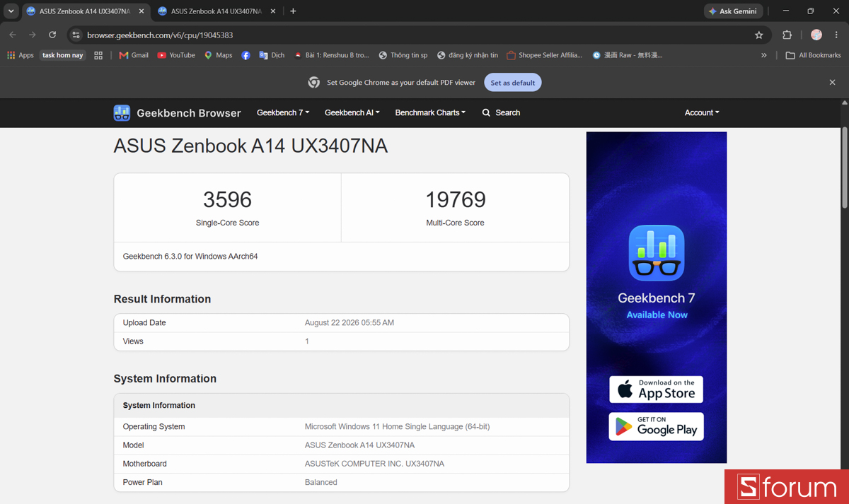This screenshot has width=849, height=504.
Task: Open the Dịch translate bookmark
Action: coord(272,55)
